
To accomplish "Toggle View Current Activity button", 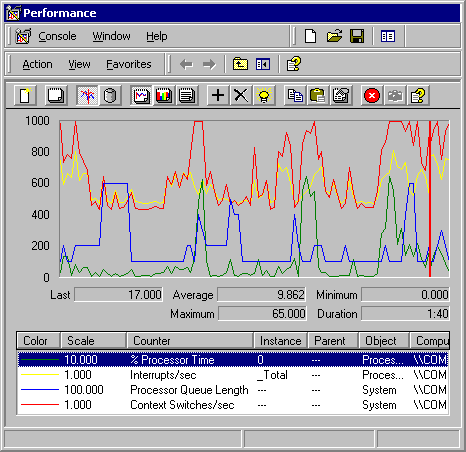I will click(87, 96).
